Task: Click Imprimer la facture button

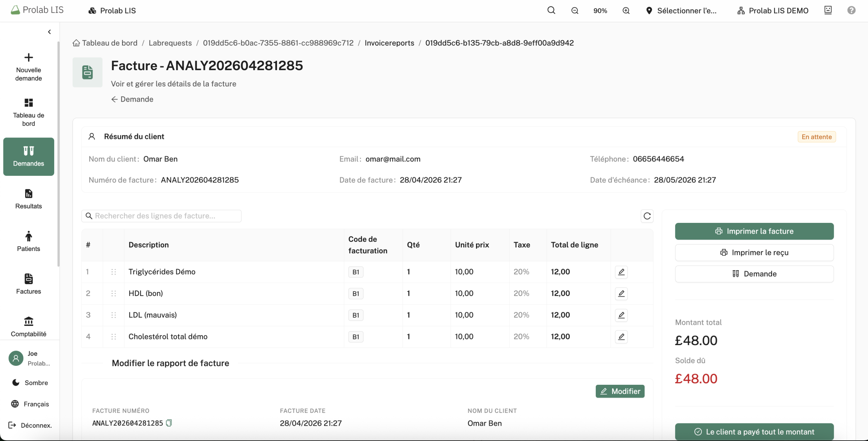Action: [x=754, y=231]
